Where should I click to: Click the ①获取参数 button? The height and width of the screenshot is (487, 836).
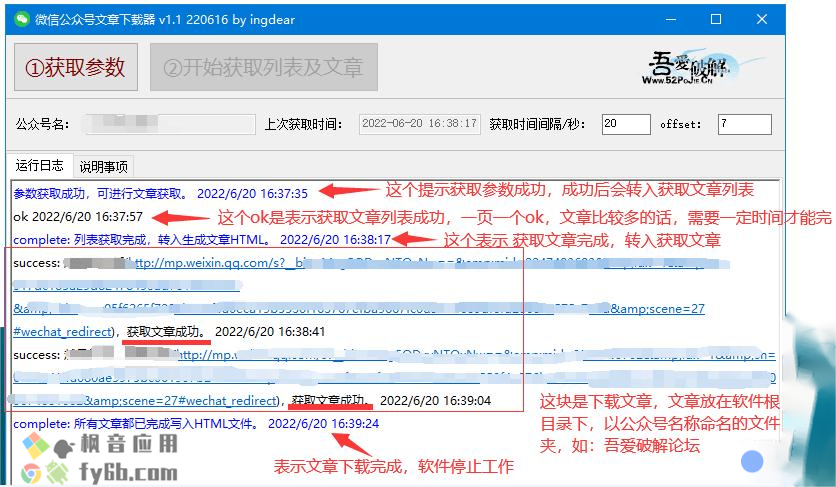click(x=76, y=67)
